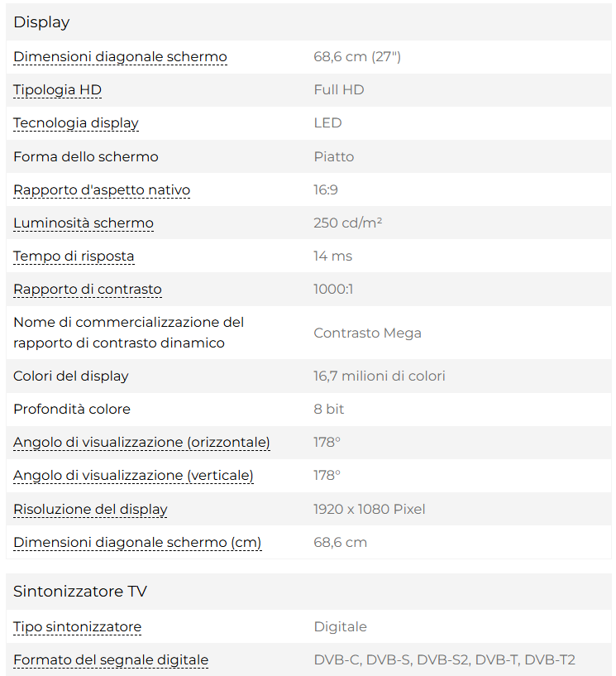Click the "Forma dello schermo" row label
Screen dimensions: 616x676
86,157
